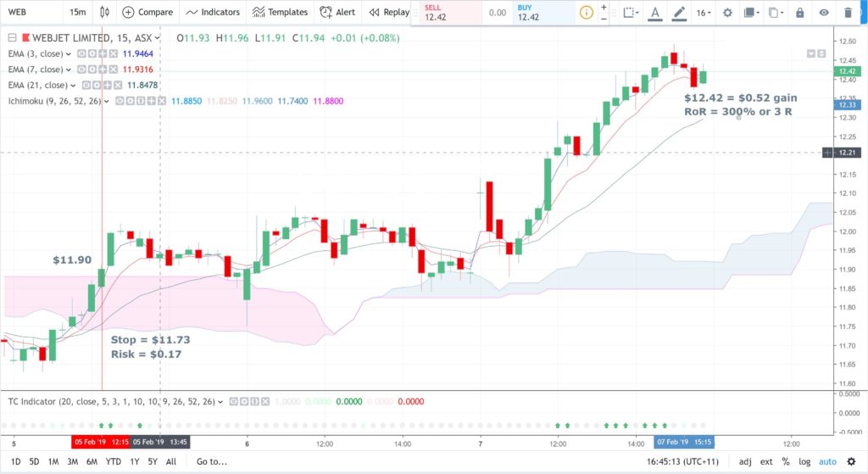868x474 pixels.
Task: Start bar Replay mode
Action: [x=388, y=12]
